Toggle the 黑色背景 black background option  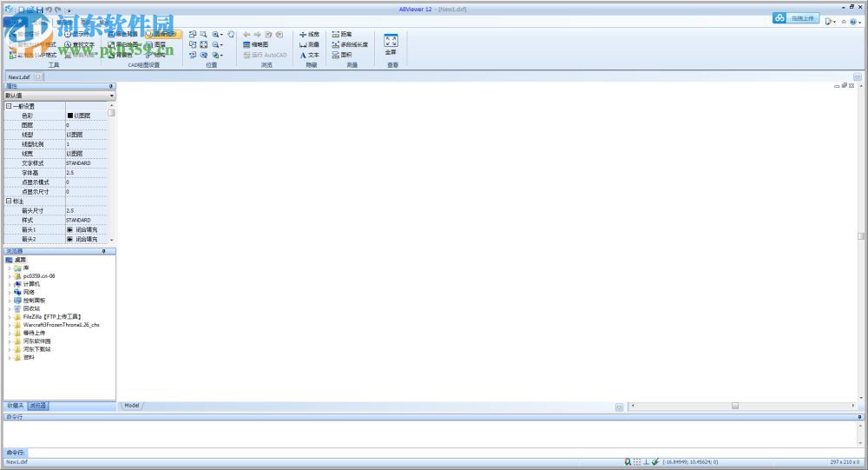point(122,35)
